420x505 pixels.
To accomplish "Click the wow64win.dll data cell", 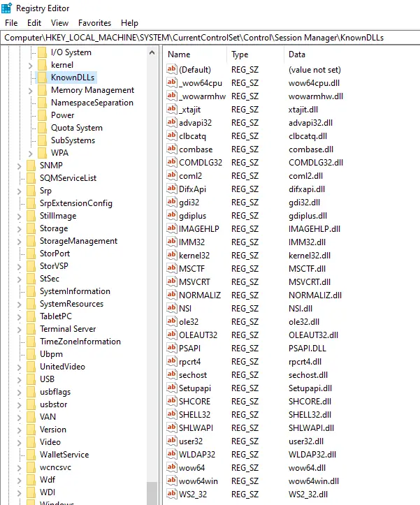I will (x=314, y=481).
